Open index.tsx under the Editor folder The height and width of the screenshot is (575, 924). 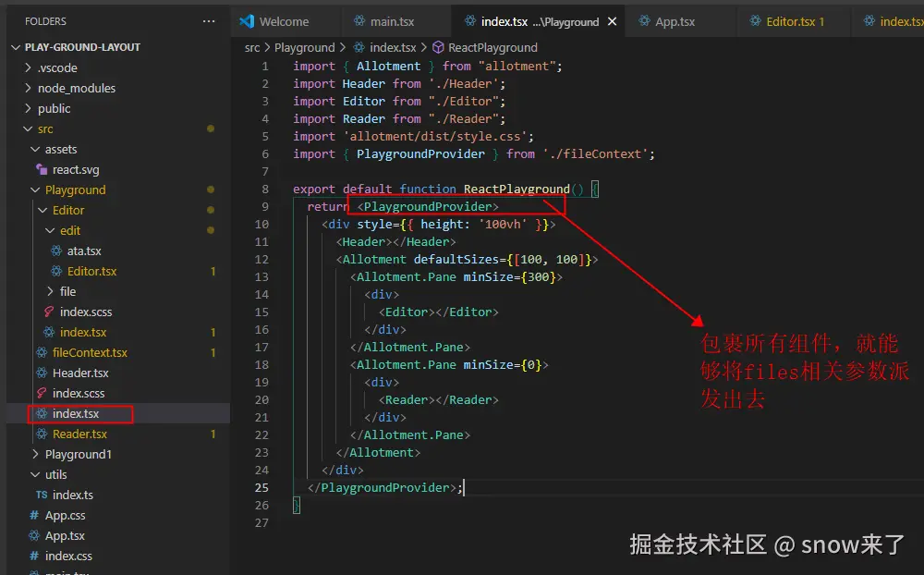(83, 332)
